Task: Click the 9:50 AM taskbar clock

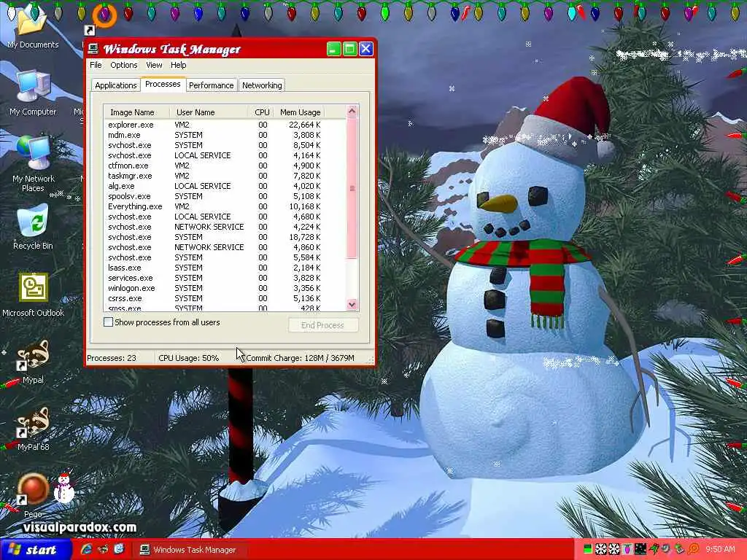Action: click(720, 549)
